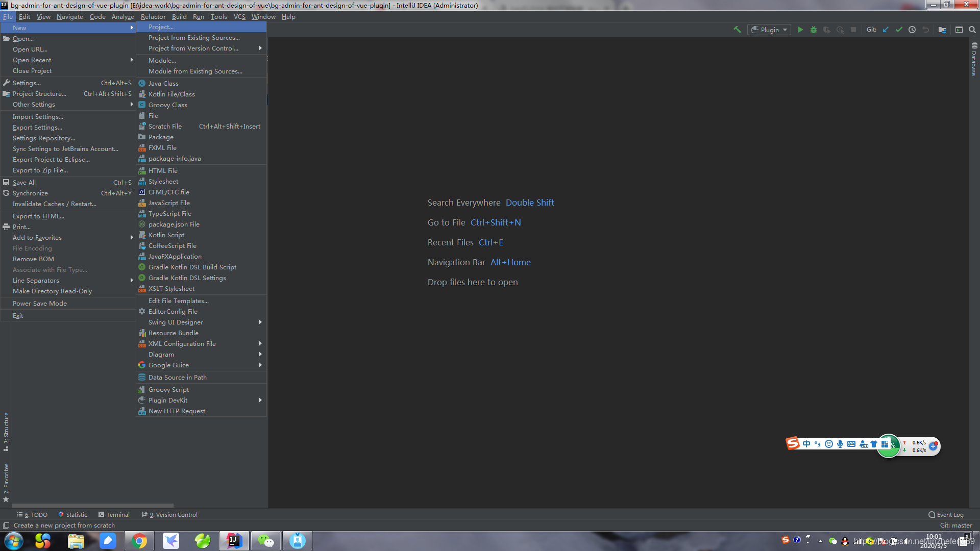This screenshot has height=551, width=980.
Task: Create a new Kotlin File/Class
Action: pyautogui.click(x=202, y=94)
